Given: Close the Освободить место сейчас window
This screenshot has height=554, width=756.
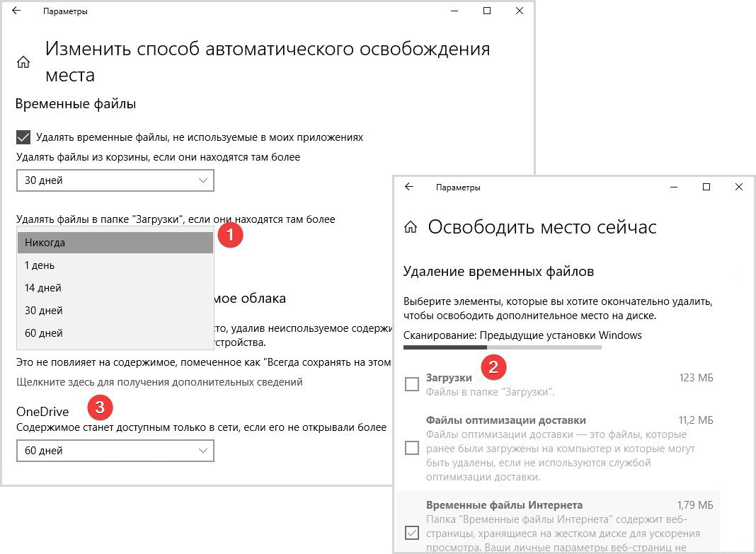Looking at the screenshot, I should click(x=738, y=187).
